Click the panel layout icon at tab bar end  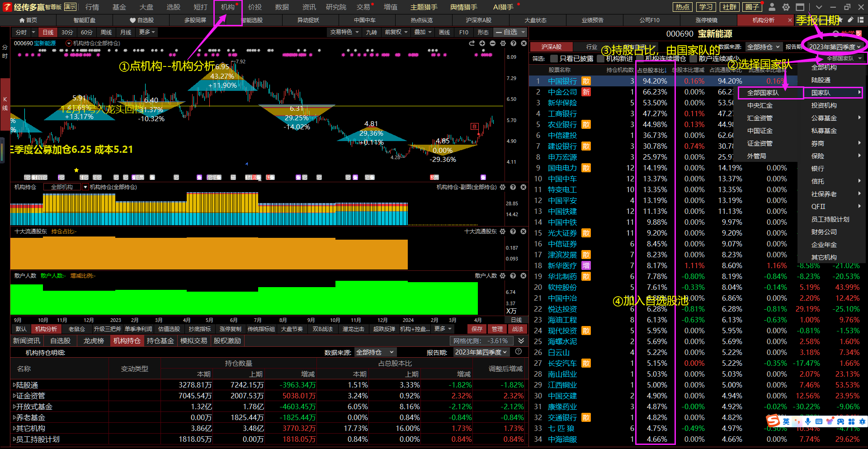860,20
